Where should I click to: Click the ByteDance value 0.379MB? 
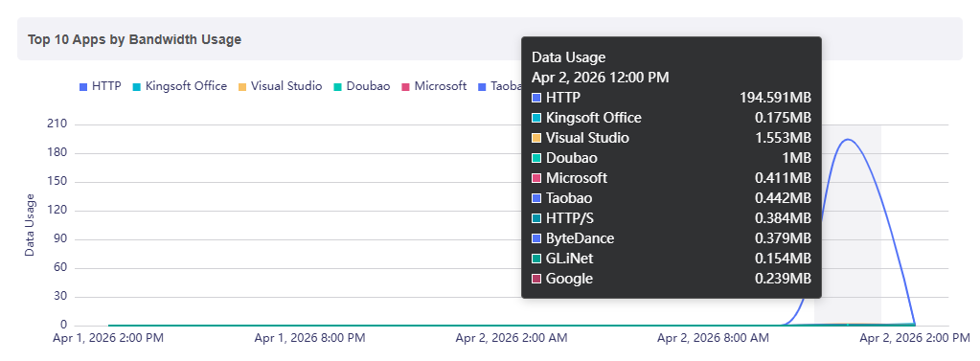[783, 238]
